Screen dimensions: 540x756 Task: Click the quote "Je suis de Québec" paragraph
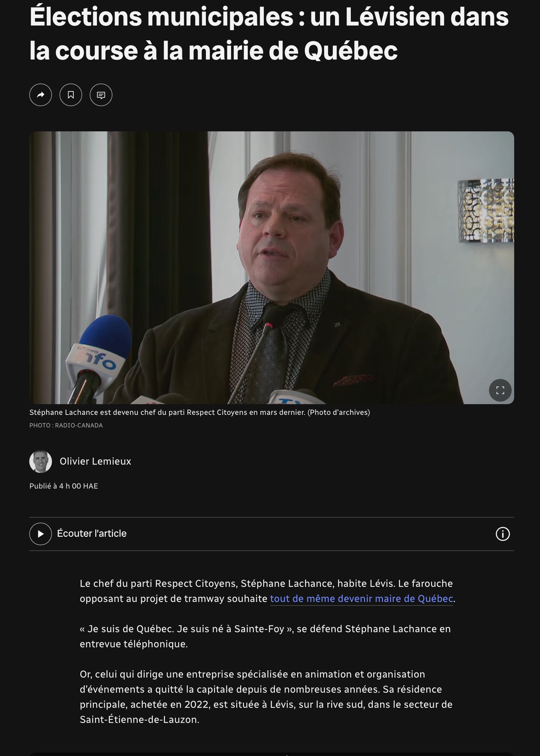[x=265, y=636]
